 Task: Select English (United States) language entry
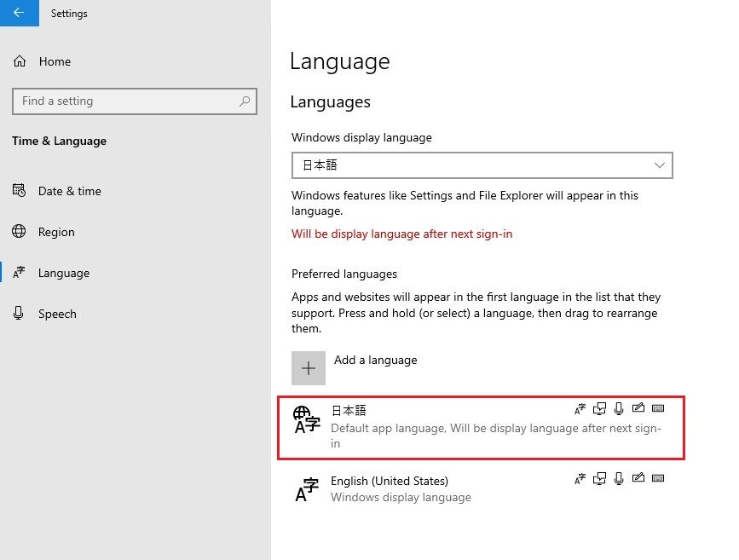[x=481, y=488]
